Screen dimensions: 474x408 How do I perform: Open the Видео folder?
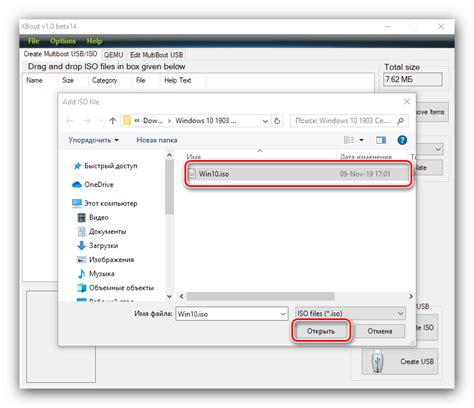[93, 217]
